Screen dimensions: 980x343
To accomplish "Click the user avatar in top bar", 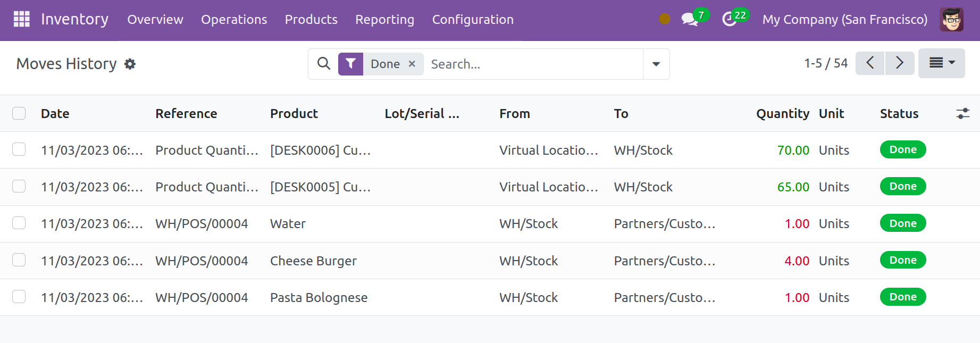I will click(x=951, y=20).
